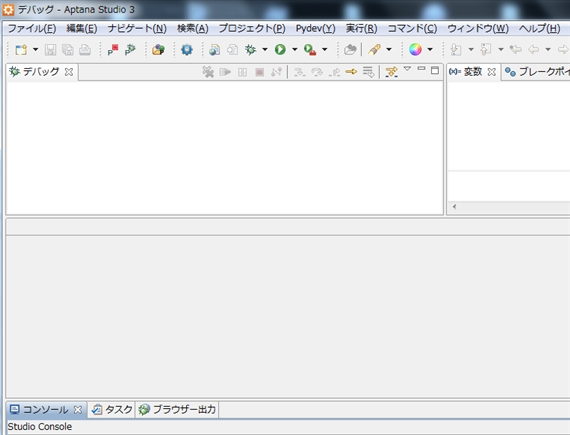Close the 変数 view tab
Image resolution: width=570 pixels, height=435 pixels.
(x=491, y=72)
